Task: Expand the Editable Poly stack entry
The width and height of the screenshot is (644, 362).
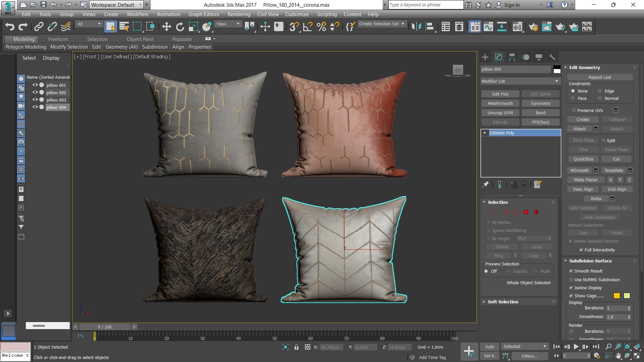Action: coord(485,133)
